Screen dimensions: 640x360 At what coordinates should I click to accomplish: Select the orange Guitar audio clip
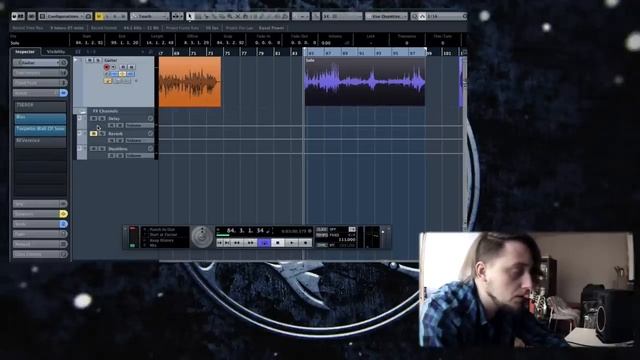coord(190,82)
